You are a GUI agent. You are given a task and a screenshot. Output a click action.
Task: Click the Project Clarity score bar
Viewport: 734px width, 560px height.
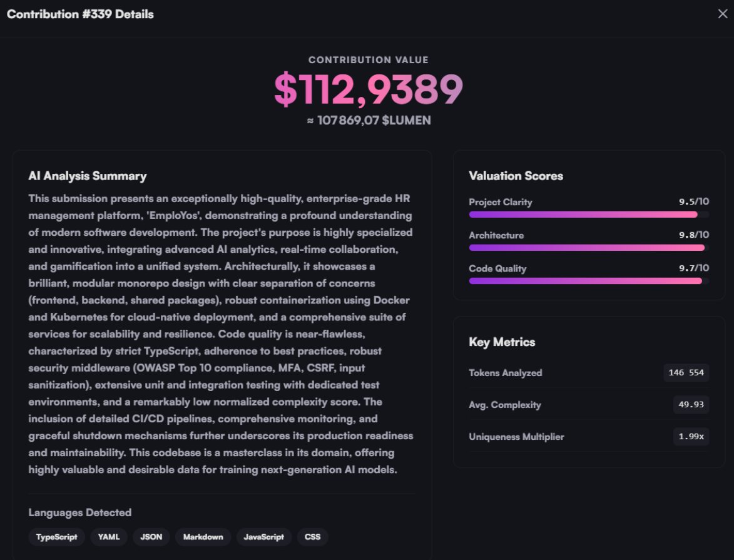588,215
